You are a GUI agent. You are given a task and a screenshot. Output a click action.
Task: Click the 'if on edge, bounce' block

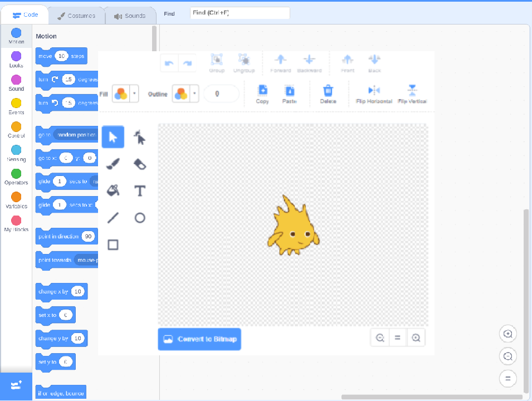(61, 393)
